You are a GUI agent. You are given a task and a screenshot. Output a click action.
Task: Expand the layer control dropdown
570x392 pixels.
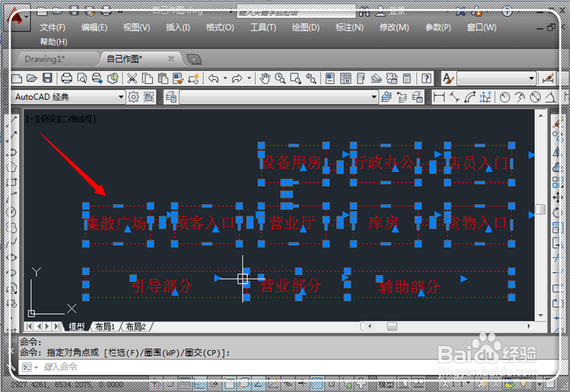coord(373,97)
